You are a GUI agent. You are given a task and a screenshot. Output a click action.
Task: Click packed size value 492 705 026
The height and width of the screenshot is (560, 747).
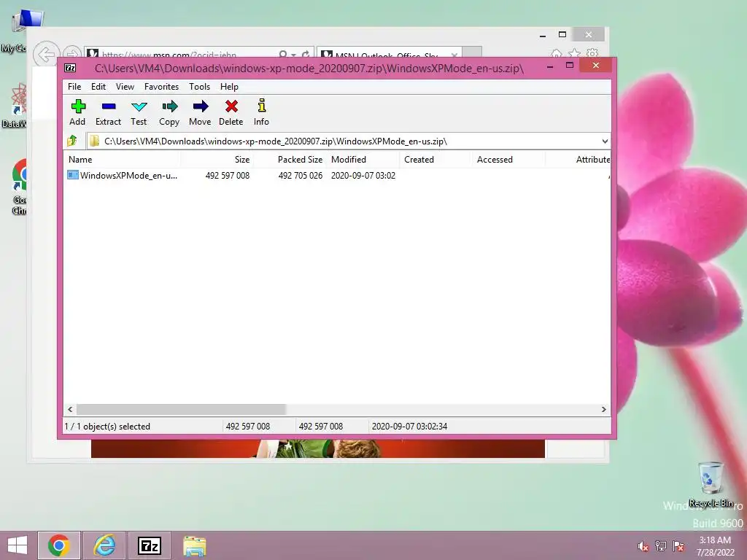[x=300, y=175]
